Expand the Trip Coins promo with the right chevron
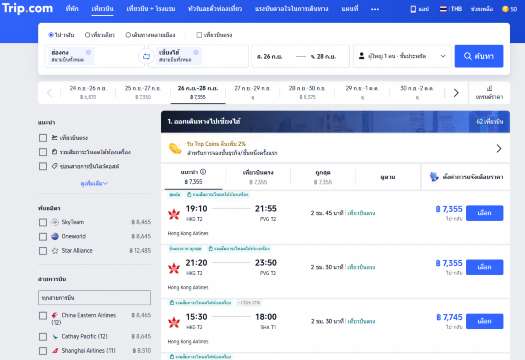525x360 pixels. click(499, 148)
